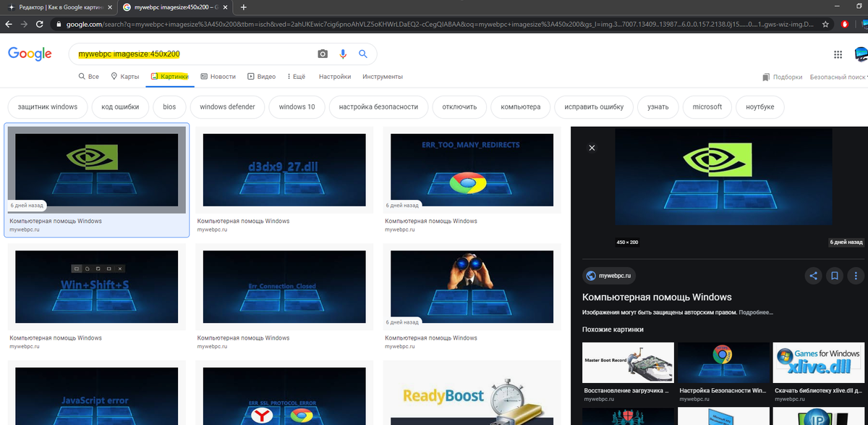The width and height of the screenshot is (868, 425).
Task: Select the Новости search tab
Action: point(218,77)
